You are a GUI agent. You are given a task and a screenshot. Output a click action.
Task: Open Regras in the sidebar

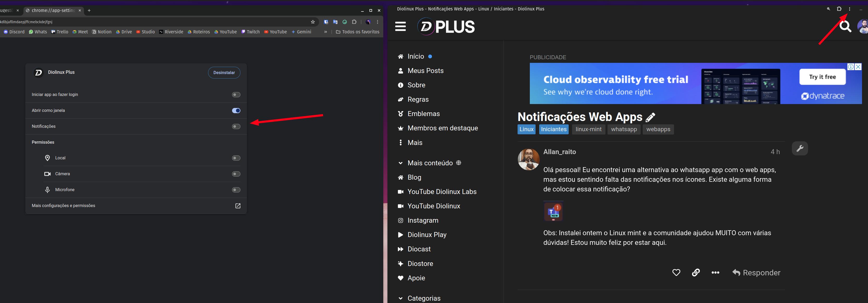(413, 99)
